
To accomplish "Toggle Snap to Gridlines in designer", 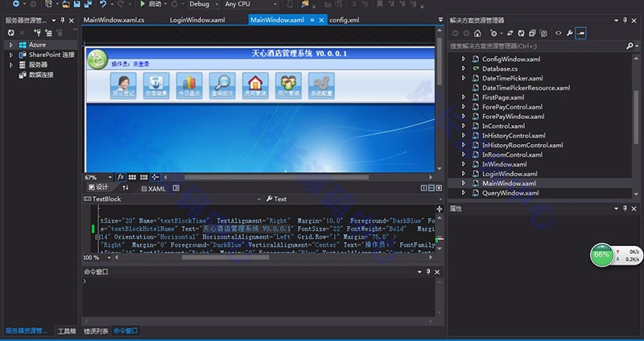I will click(x=144, y=177).
